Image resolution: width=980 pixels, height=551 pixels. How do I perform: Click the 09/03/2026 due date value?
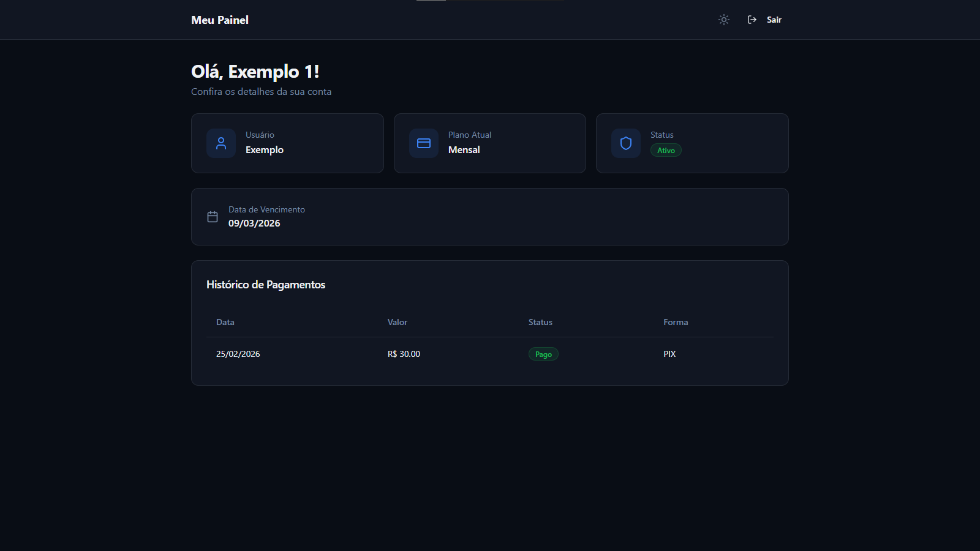pyautogui.click(x=254, y=223)
